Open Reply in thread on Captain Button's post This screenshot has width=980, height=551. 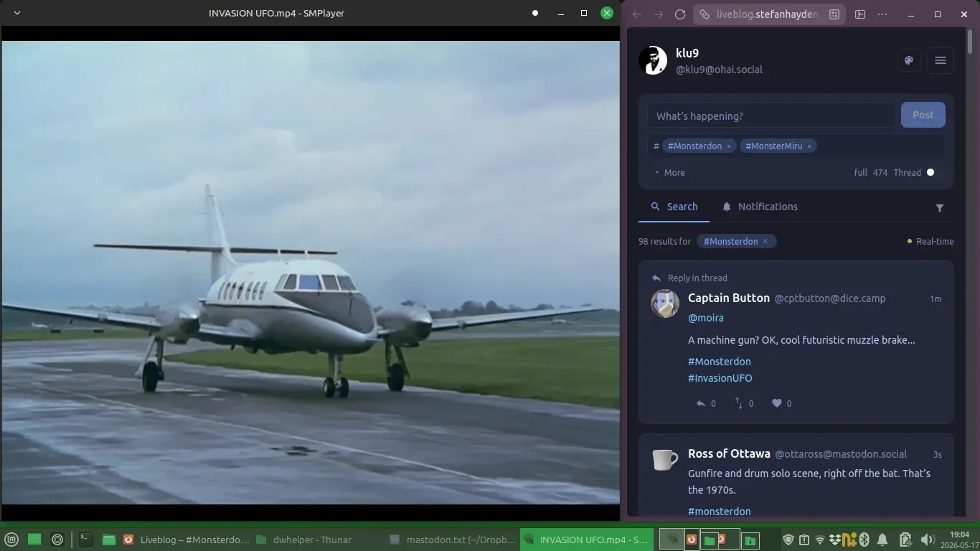(690, 278)
